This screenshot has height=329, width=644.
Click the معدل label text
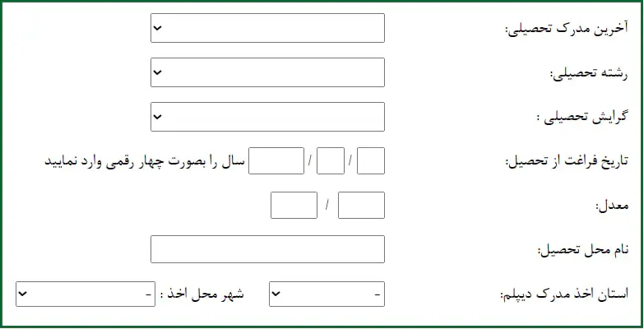tap(611, 206)
